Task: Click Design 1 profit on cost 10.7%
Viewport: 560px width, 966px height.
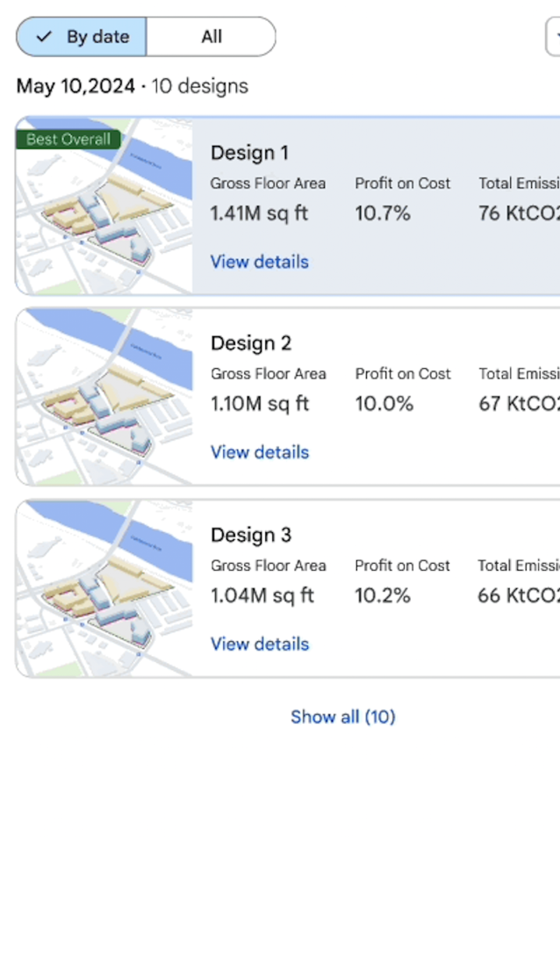Action: 382,213
